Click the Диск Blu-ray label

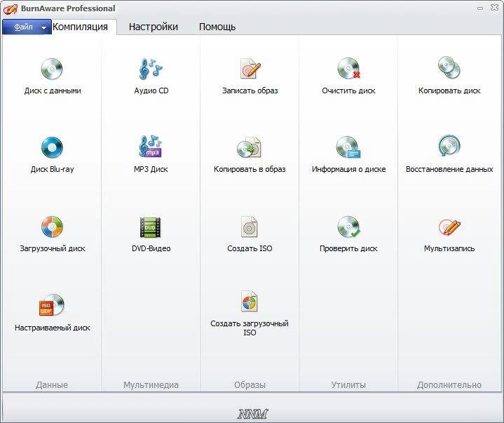[x=52, y=169]
